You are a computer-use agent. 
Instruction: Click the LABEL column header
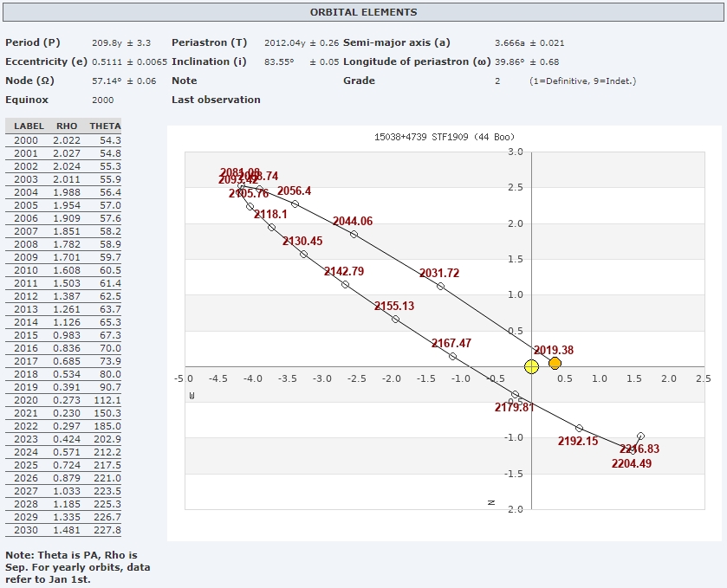click(29, 126)
